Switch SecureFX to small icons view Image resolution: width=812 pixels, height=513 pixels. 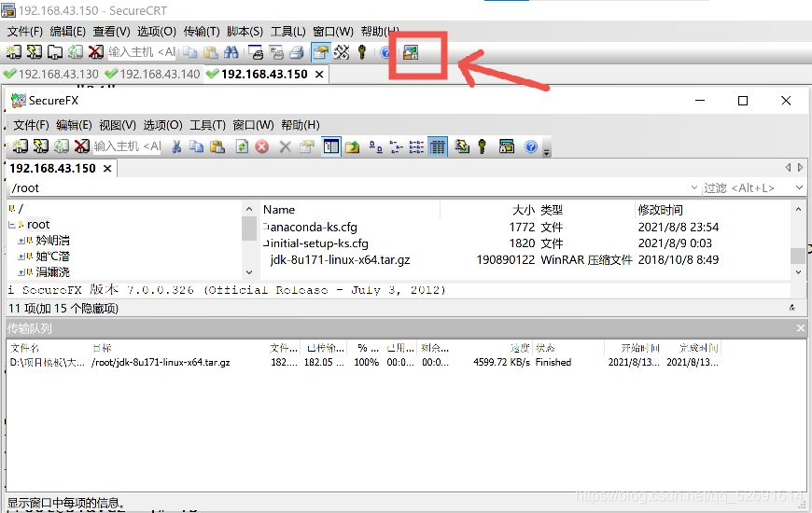pyautogui.click(x=396, y=147)
